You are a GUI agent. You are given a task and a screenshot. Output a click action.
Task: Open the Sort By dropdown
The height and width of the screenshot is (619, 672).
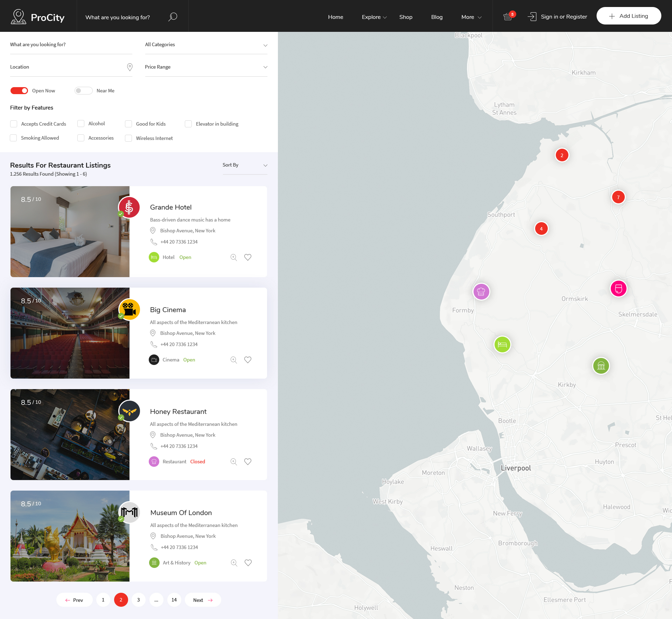(245, 165)
